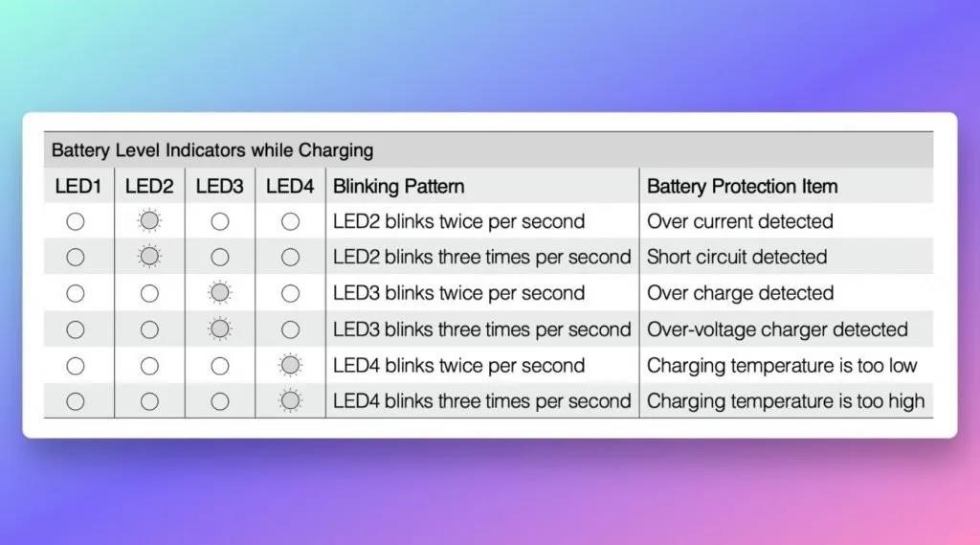Click the Battery Level Indicators while Charging title
Screen dimensions: 980x545
coord(212,150)
